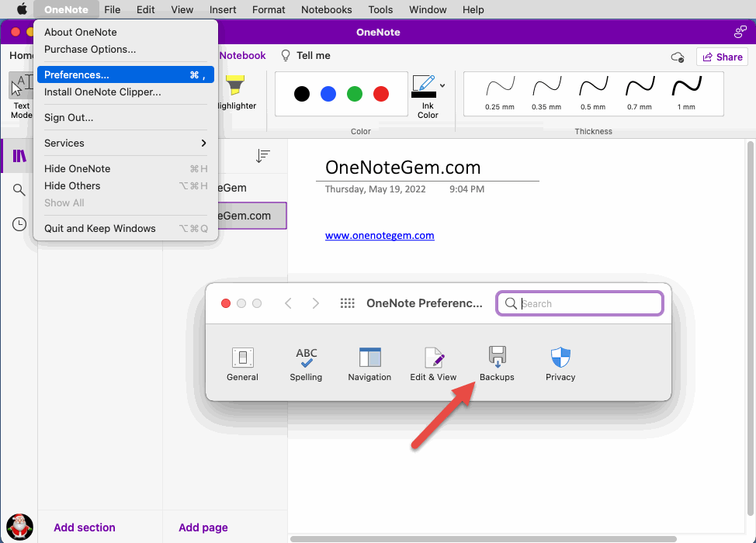Choose Sign Out... from the menu
The image size is (756, 543).
(x=126, y=118)
